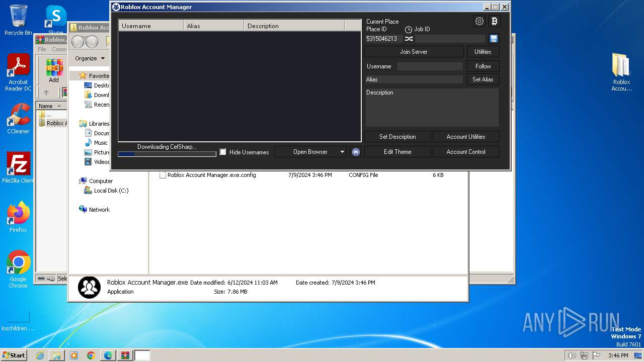This screenshot has height=362, width=644.
Task: Open the Discord icon button
Action: pos(356,152)
